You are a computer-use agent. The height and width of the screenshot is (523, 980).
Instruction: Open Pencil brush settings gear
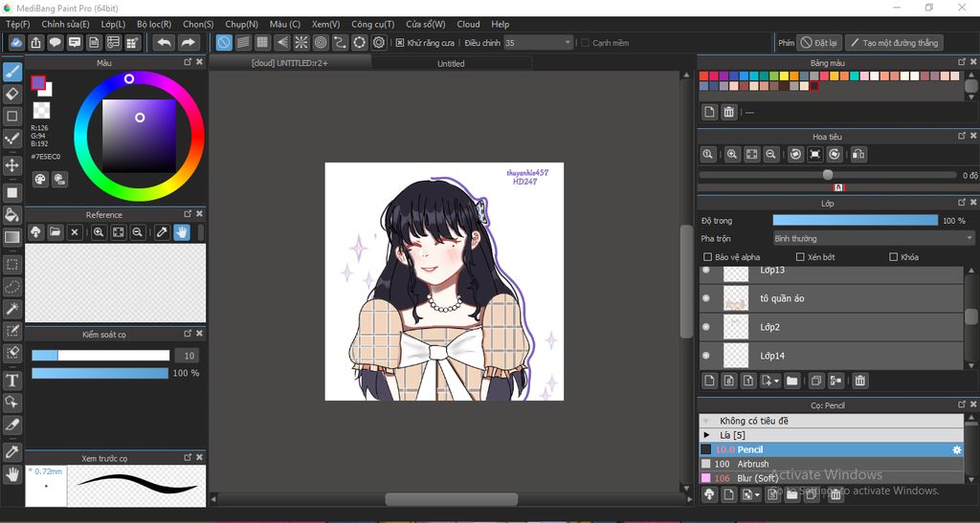pos(956,449)
